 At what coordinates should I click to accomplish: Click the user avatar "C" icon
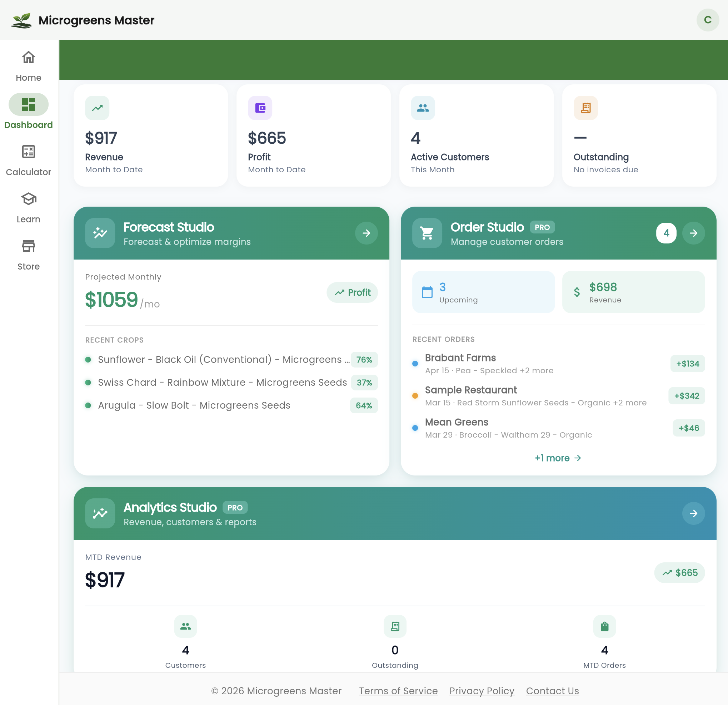pyautogui.click(x=707, y=20)
